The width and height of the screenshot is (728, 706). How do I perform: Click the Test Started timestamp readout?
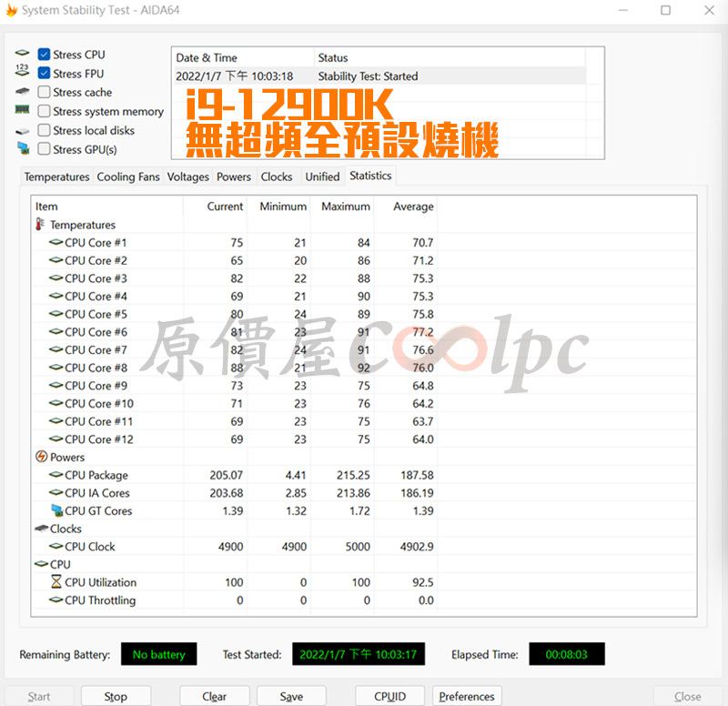pyautogui.click(x=359, y=654)
